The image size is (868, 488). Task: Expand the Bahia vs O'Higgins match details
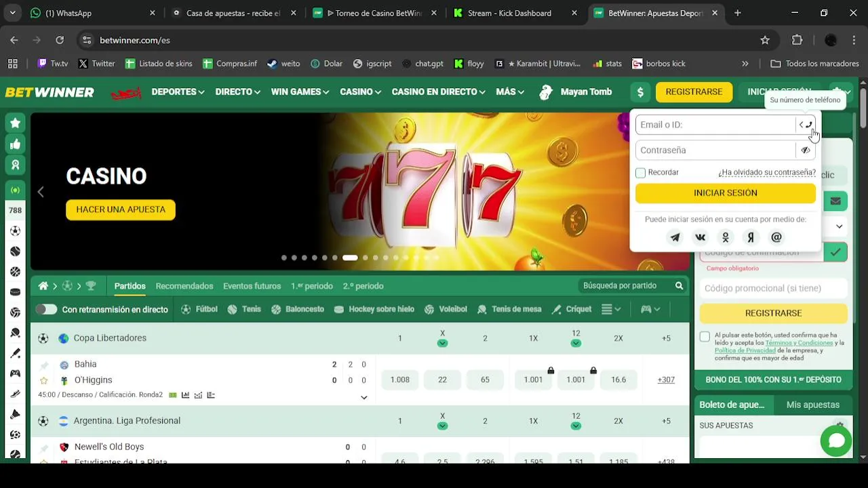tap(364, 397)
